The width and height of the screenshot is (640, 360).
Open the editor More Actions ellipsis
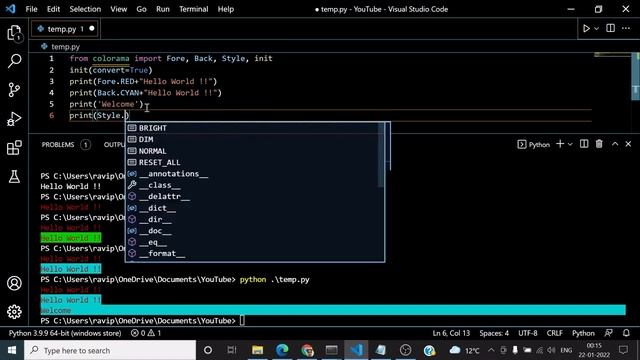626,28
